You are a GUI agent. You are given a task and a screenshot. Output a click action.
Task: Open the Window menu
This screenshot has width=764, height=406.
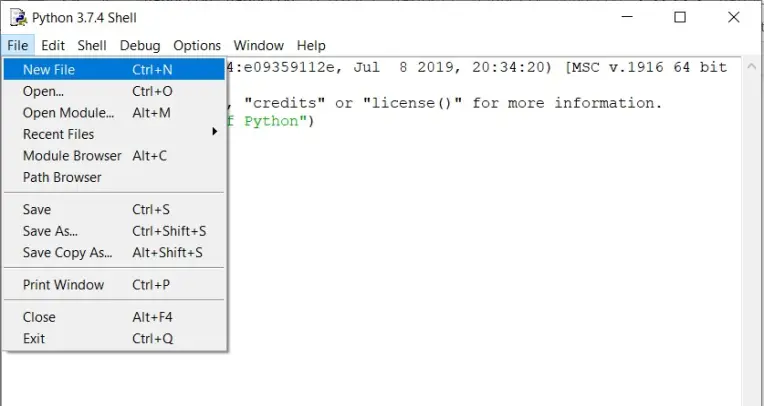[x=258, y=46]
